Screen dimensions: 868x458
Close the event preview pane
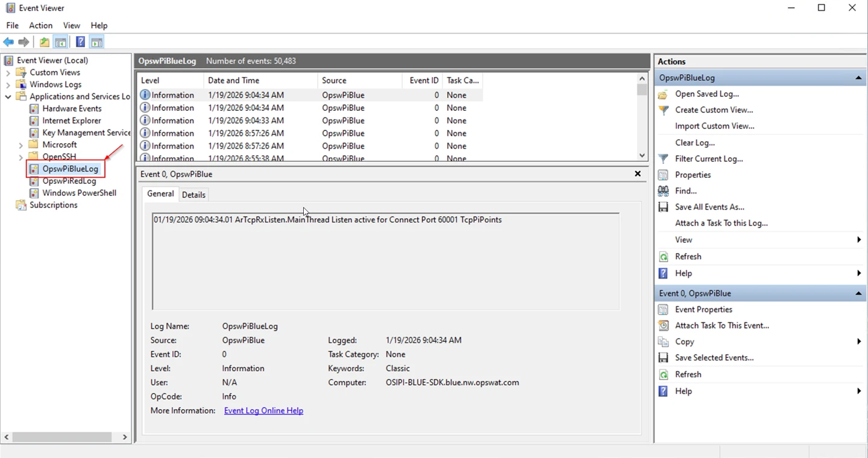[x=638, y=174]
